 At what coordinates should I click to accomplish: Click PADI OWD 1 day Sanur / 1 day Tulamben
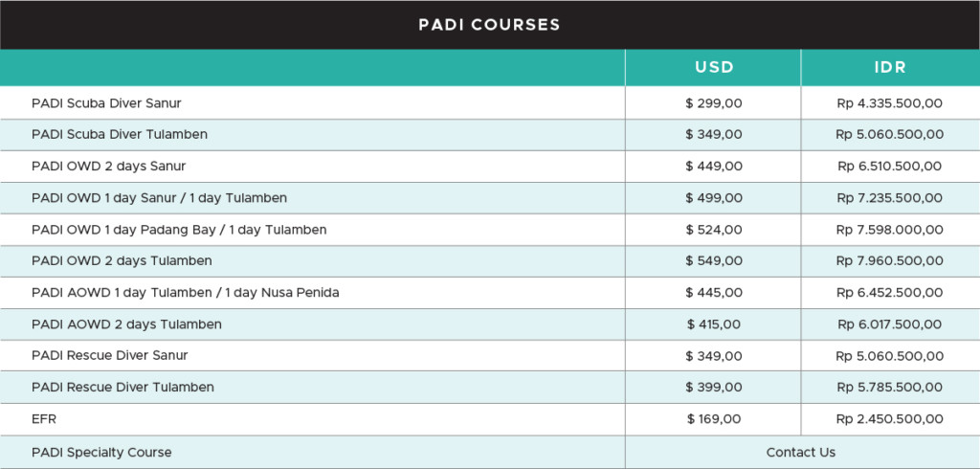pyautogui.click(x=160, y=198)
